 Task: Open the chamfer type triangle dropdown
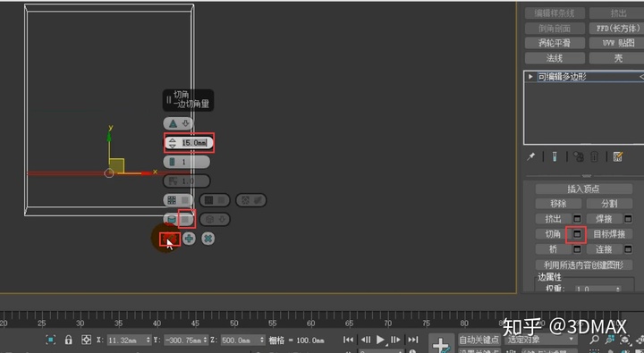tap(178, 123)
